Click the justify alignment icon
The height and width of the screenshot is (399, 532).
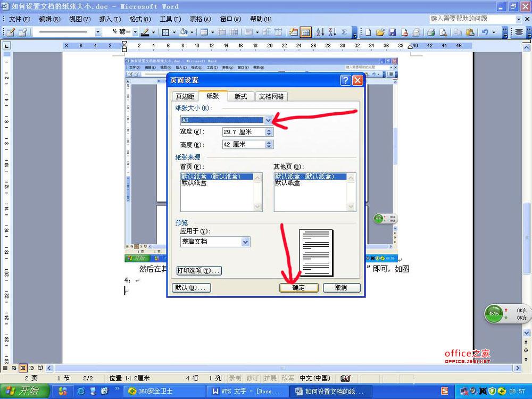pos(519,32)
